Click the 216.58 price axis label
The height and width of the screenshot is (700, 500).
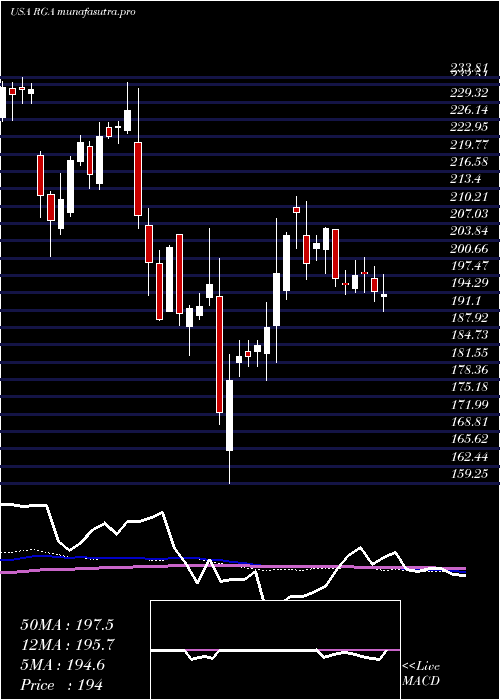point(469,162)
